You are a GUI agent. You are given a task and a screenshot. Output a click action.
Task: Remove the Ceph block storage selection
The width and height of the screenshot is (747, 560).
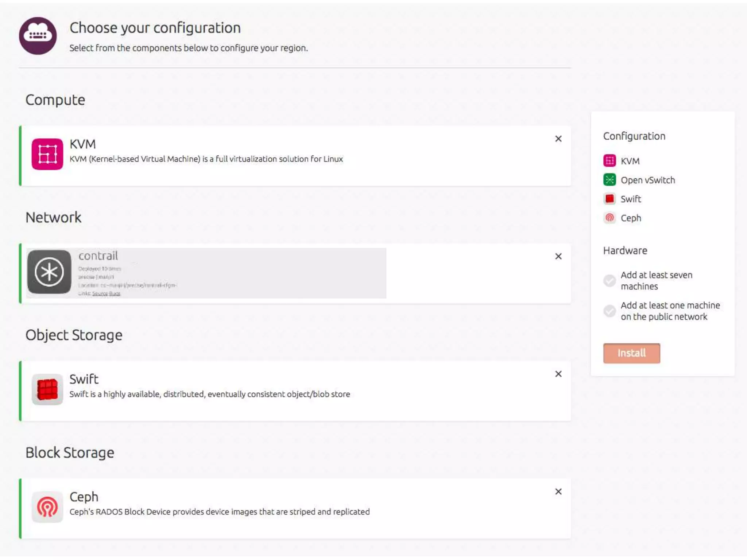(558, 491)
